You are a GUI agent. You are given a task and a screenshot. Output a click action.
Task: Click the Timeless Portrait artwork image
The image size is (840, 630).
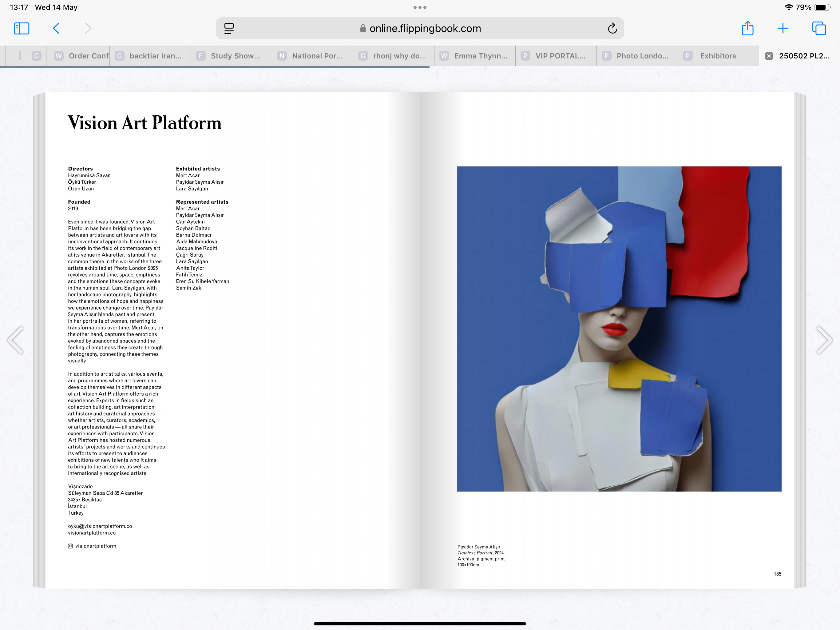click(x=619, y=329)
